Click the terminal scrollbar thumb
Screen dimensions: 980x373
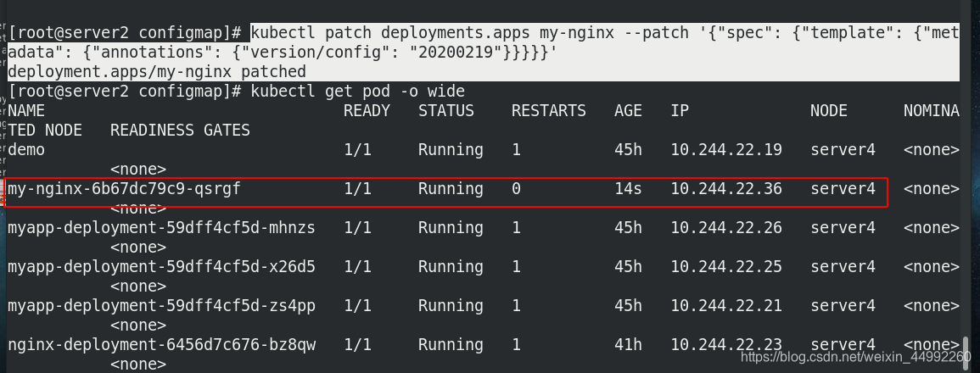[967, 353]
